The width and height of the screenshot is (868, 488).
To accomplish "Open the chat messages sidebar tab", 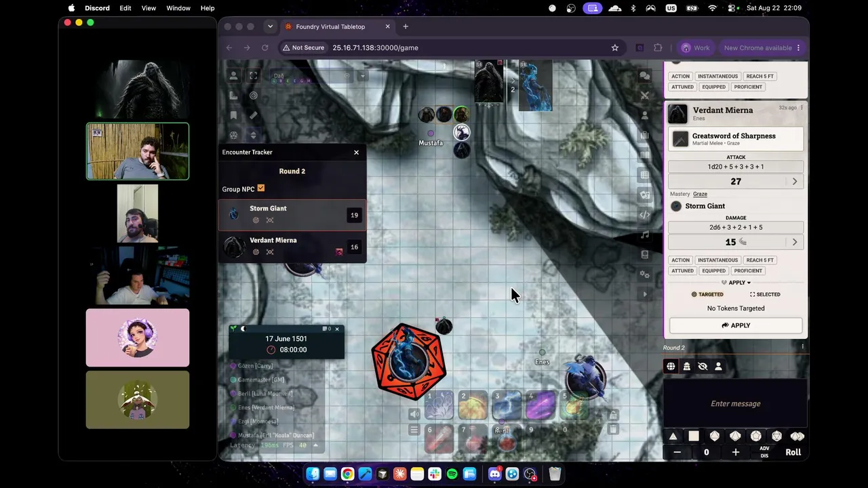I will tap(645, 76).
